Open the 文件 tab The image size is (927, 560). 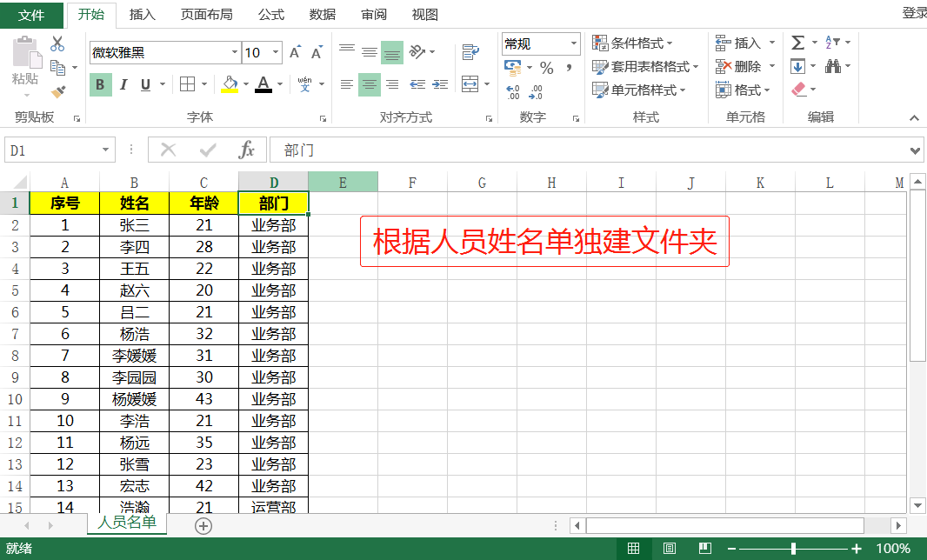coord(31,16)
